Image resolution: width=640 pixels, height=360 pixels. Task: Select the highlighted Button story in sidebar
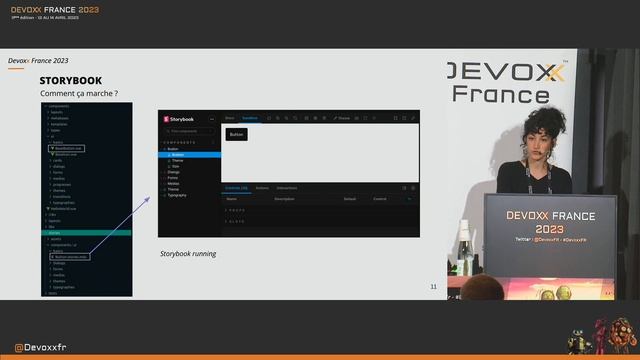coord(189,155)
